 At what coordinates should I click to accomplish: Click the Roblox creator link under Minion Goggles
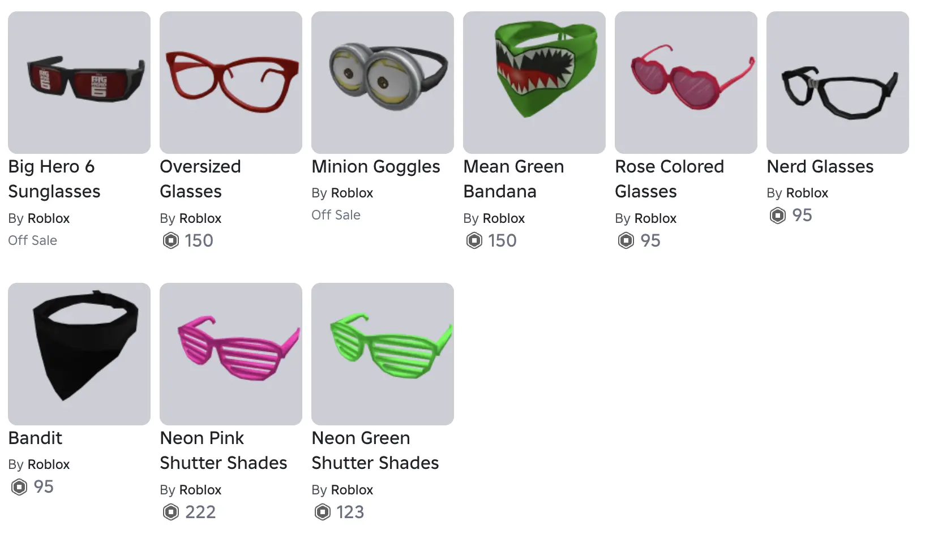point(352,193)
